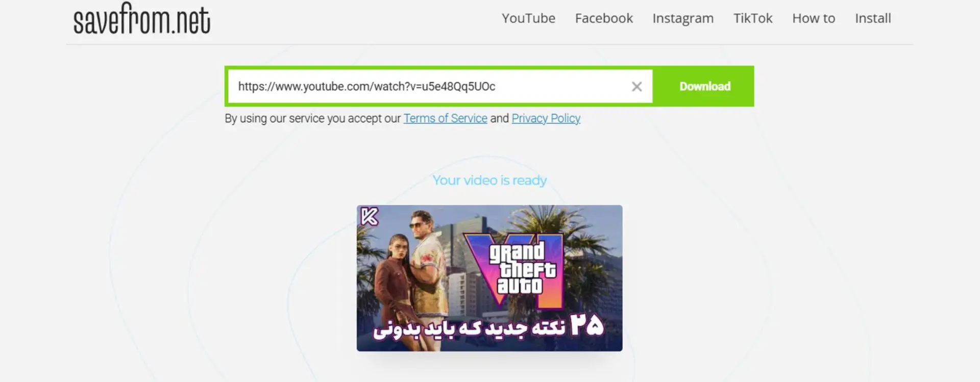
Task: Open the Install page
Action: tap(873, 18)
